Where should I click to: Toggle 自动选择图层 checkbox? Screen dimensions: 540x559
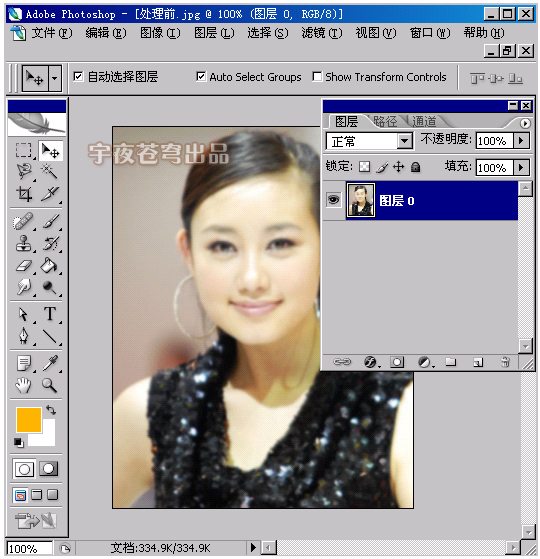tap(78, 77)
